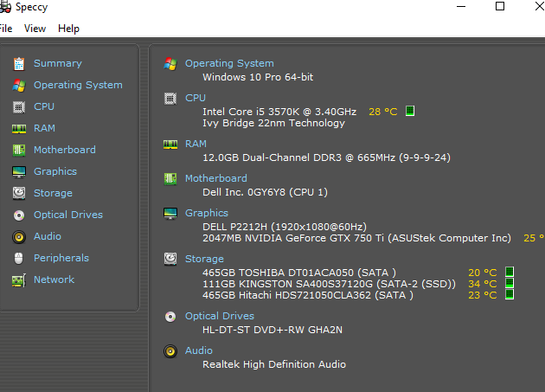Select Summary in the sidebar
Screen dimensions: 545x392
tap(58, 63)
